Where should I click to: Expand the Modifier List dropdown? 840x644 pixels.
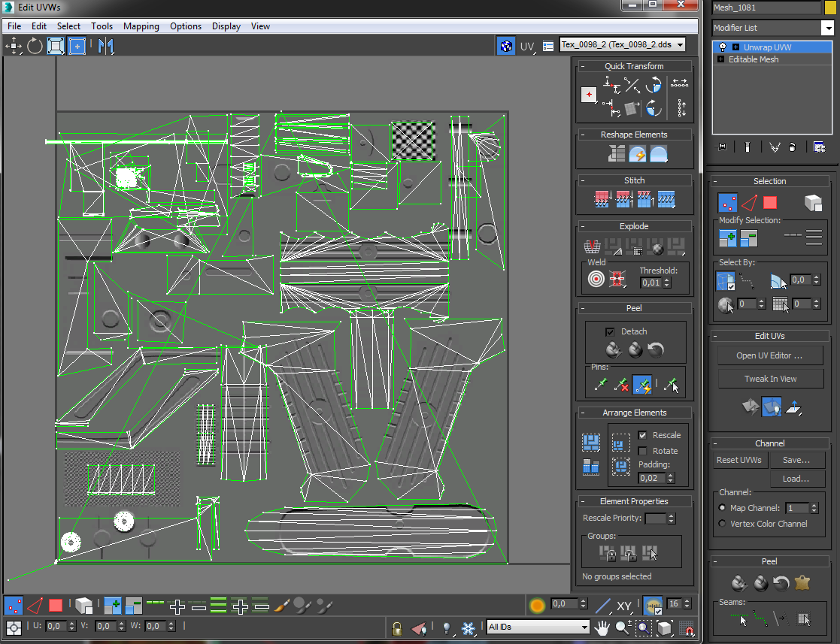[827, 29]
